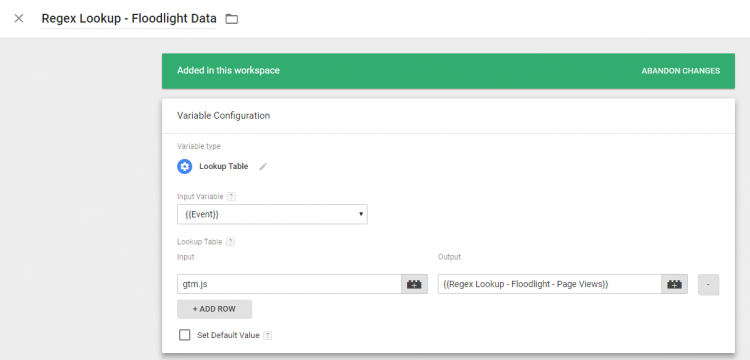Click the Input Variable dropdown arrow

tap(361, 214)
